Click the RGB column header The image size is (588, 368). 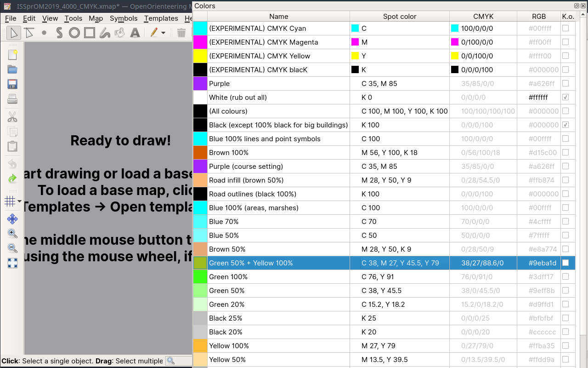[x=539, y=16]
